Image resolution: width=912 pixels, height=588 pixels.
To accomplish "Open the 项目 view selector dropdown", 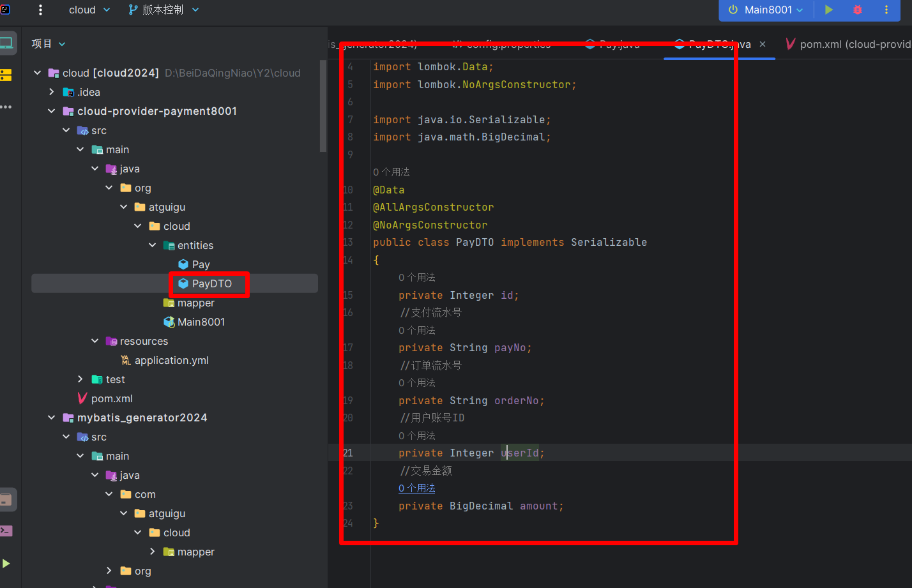I will click(x=49, y=43).
